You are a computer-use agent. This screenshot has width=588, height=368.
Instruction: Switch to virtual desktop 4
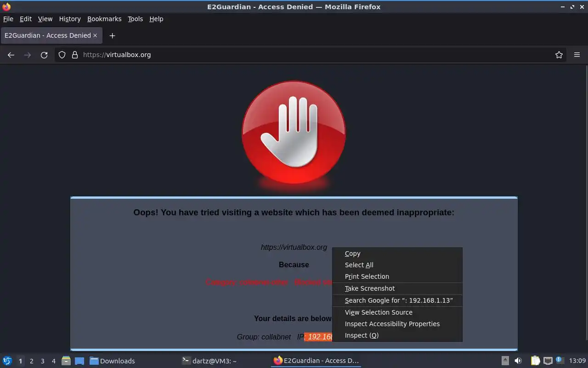53,361
